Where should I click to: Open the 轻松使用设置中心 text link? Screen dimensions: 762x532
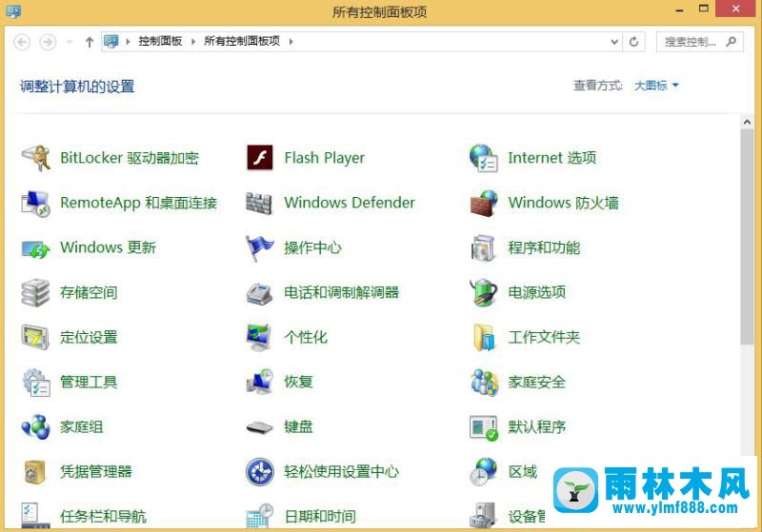pyautogui.click(x=341, y=472)
